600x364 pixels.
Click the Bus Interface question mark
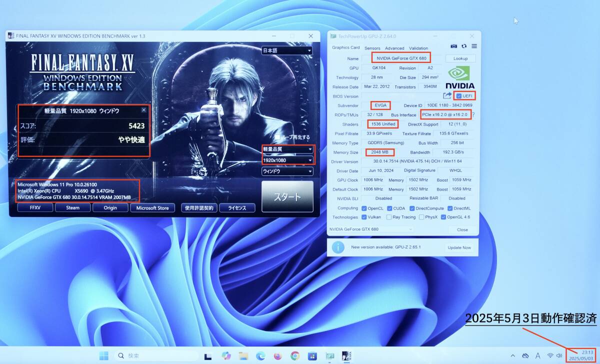click(473, 114)
